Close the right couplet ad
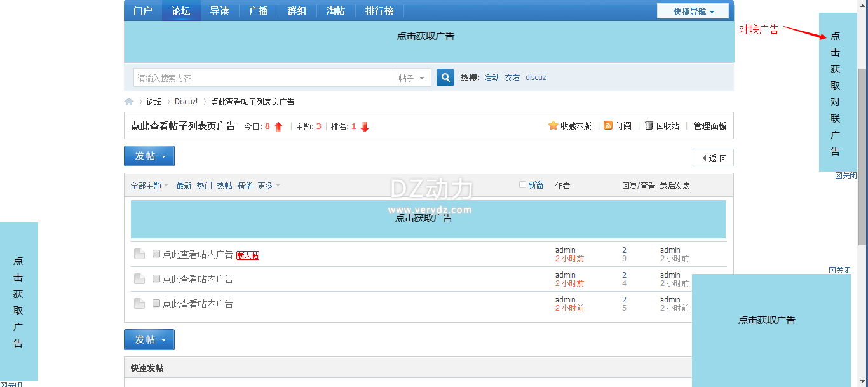The image size is (868, 387). pyautogui.click(x=846, y=175)
